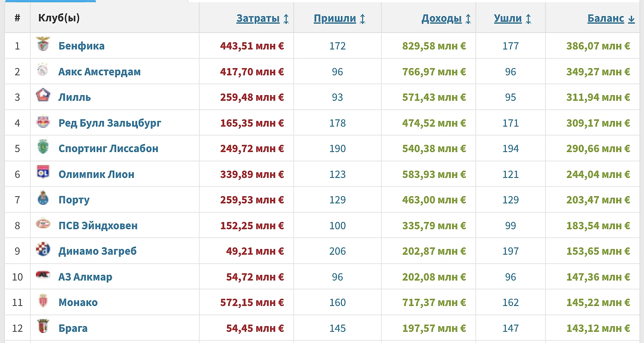Click Braga balance 143,12 млн €
The width and height of the screenshot is (644, 343).
(x=598, y=328)
